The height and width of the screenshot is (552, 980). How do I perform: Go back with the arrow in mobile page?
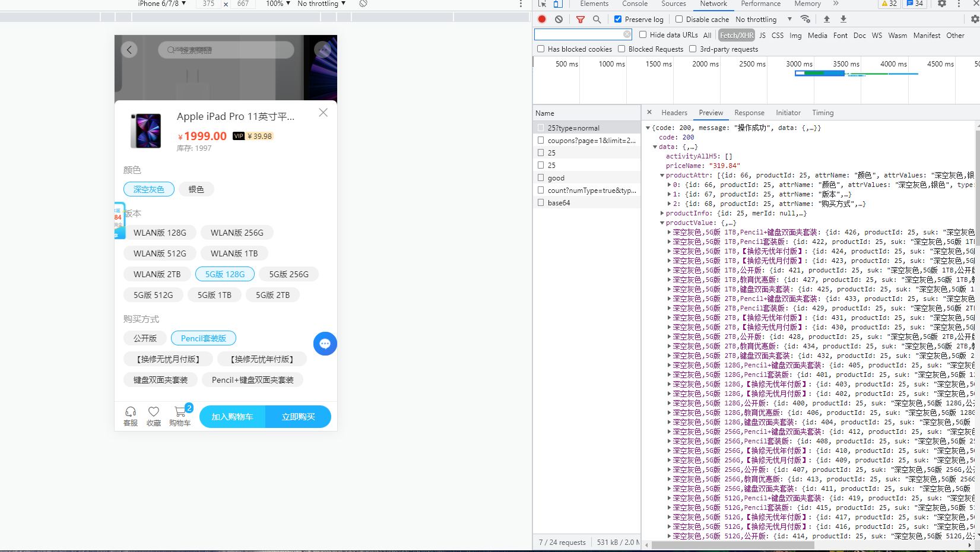[x=129, y=50]
